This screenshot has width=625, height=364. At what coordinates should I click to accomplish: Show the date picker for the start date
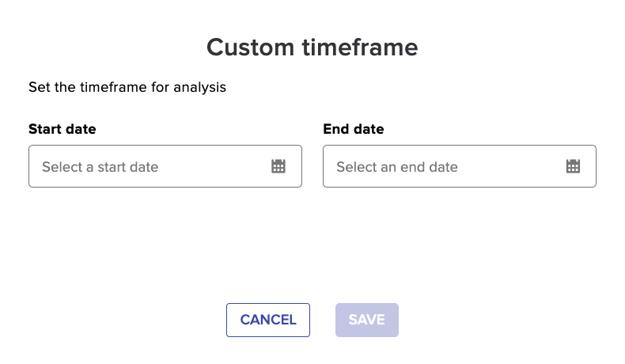coord(278,166)
